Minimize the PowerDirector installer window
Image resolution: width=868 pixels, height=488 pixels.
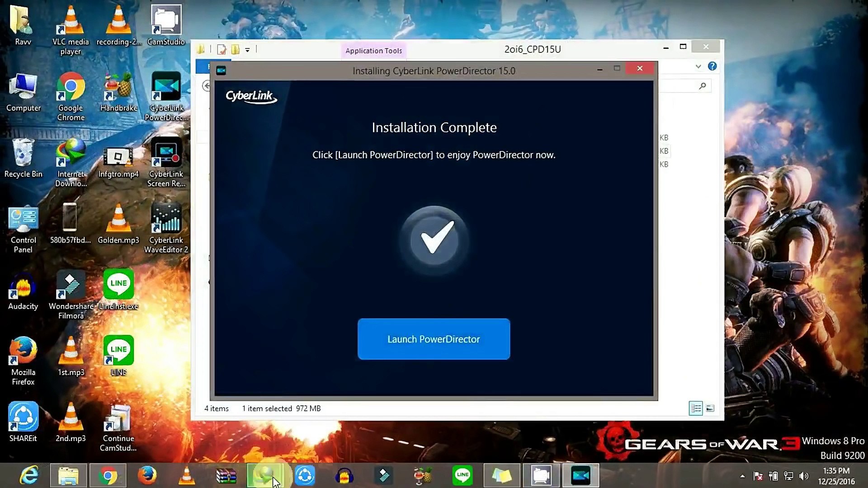click(599, 69)
